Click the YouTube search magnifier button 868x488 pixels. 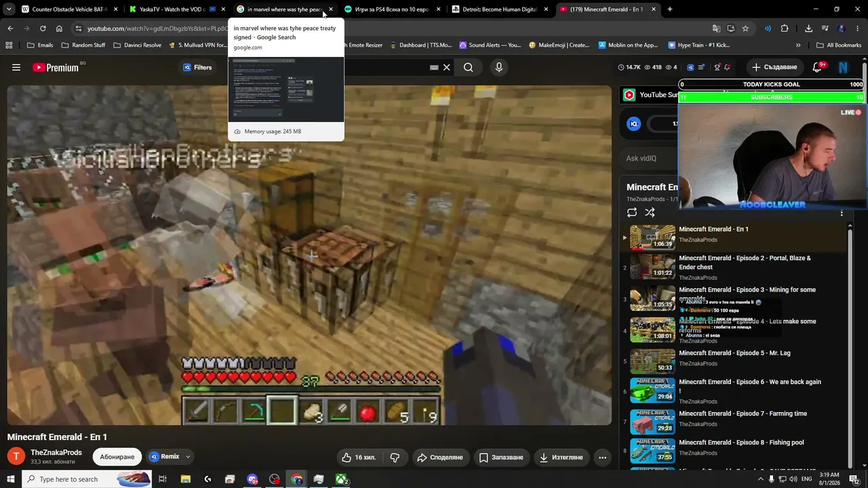pyautogui.click(x=469, y=67)
